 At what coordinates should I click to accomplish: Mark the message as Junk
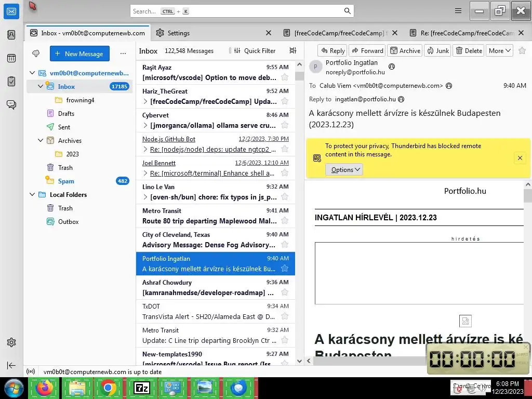click(x=437, y=50)
